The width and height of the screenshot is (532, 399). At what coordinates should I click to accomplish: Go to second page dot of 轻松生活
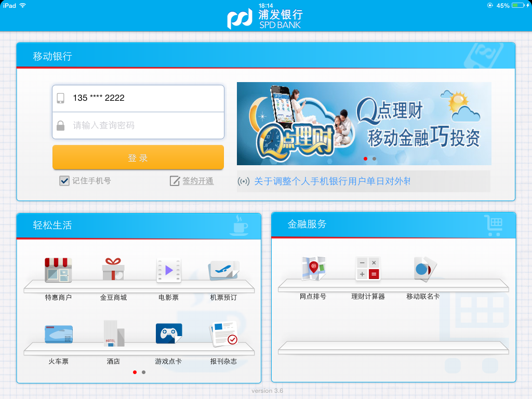click(143, 372)
